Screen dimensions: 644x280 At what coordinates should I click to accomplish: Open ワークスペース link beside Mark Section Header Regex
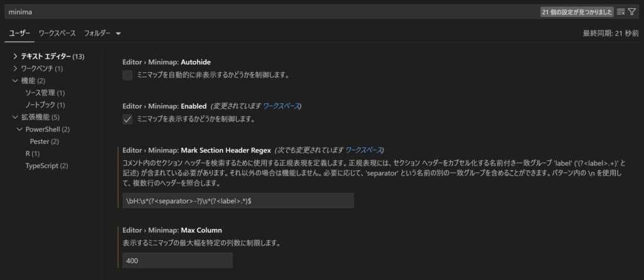(x=364, y=150)
